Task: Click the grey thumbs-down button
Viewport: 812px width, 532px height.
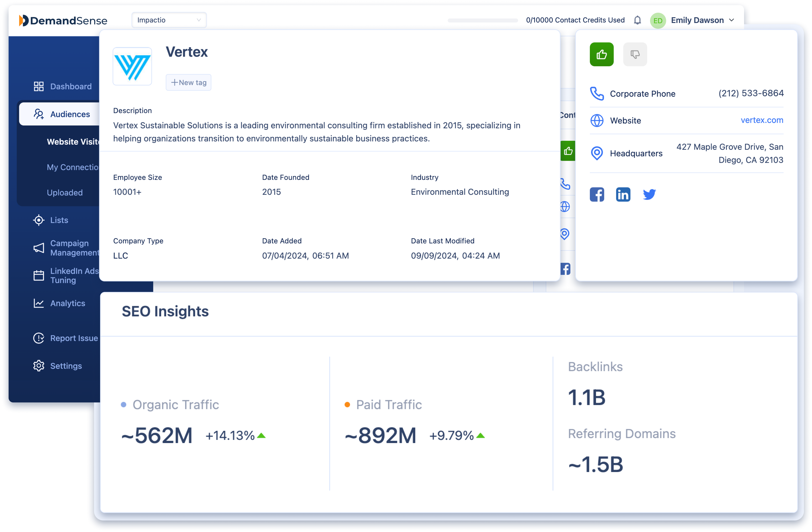Action: (x=635, y=54)
